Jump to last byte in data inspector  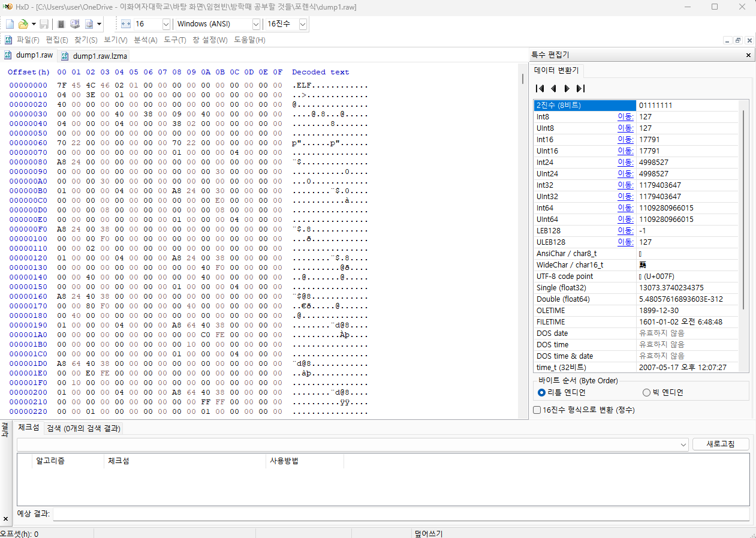(x=580, y=88)
